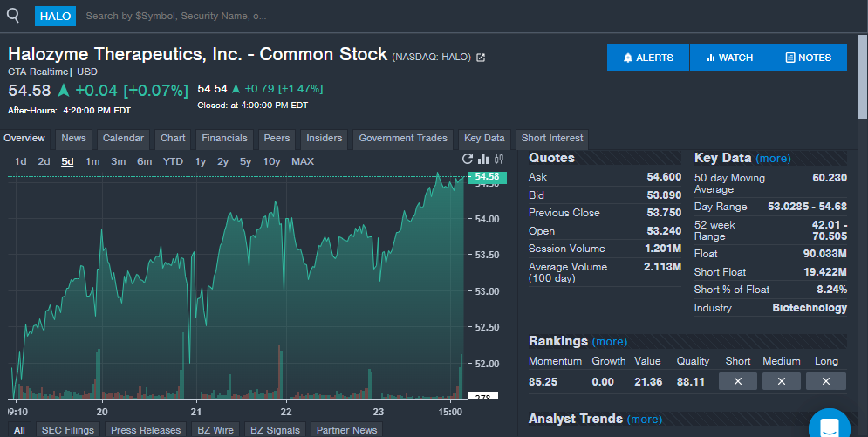Click the WATCH button

tap(729, 58)
